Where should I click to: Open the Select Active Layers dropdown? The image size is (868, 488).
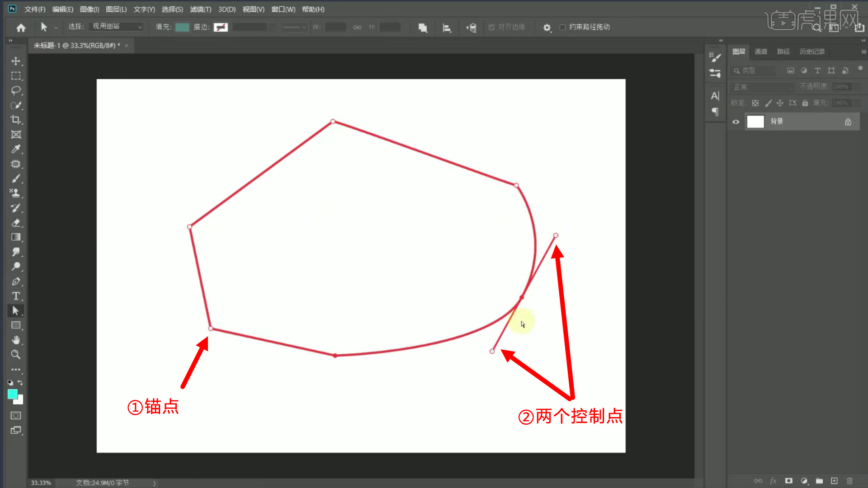coord(116,27)
